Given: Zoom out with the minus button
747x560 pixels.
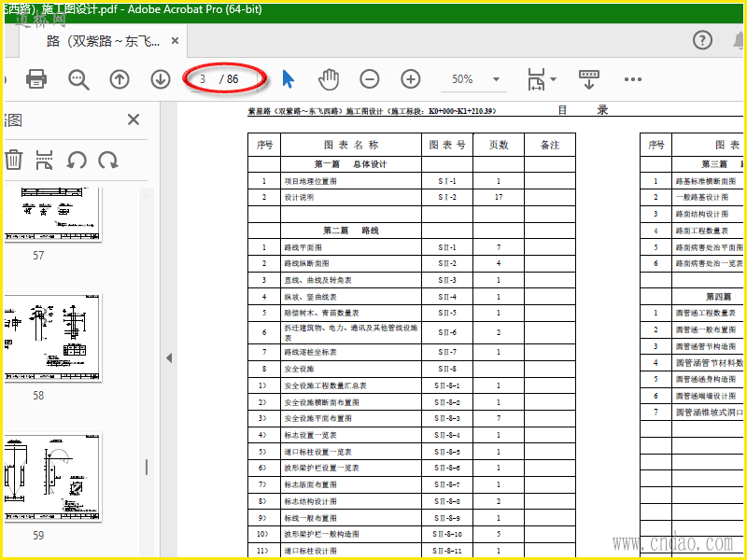Looking at the screenshot, I should (x=369, y=79).
